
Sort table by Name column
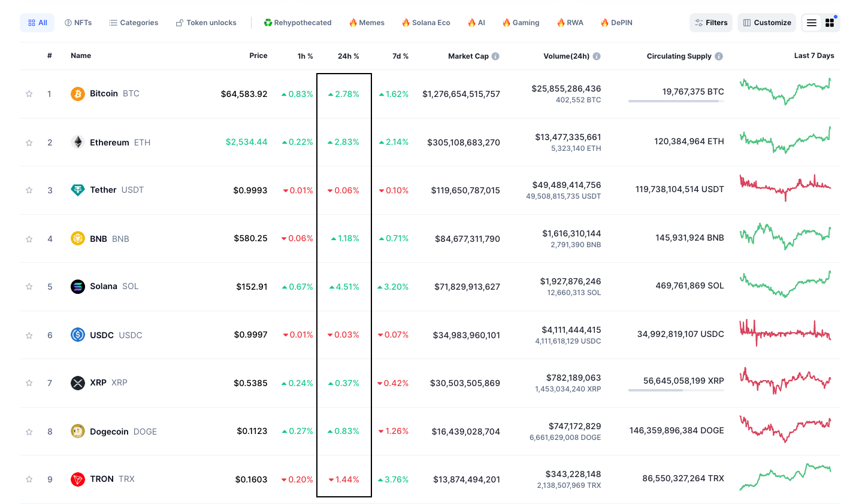(81, 56)
